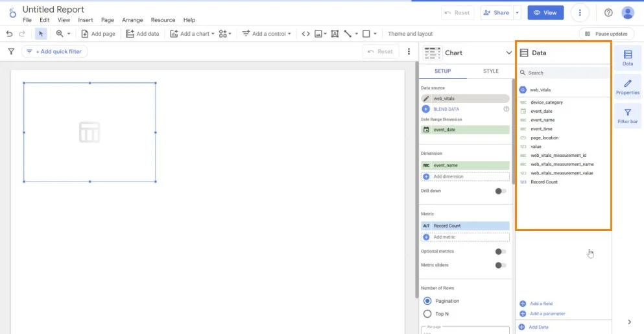Click the filter funnel icon

[11, 51]
